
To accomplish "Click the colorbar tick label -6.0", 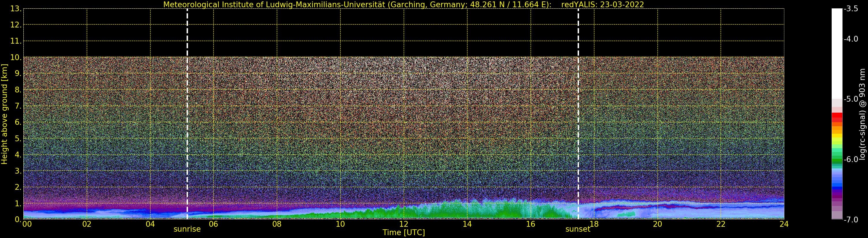I will pos(851,159).
